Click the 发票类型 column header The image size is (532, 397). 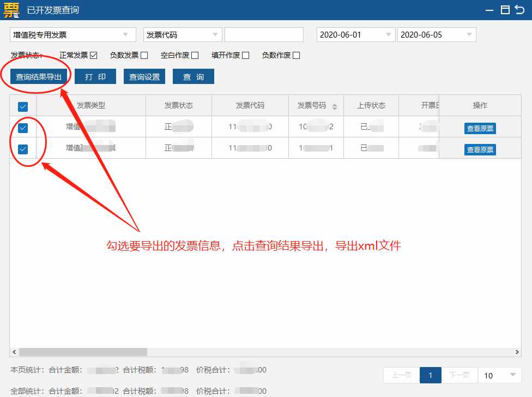(91, 106)
